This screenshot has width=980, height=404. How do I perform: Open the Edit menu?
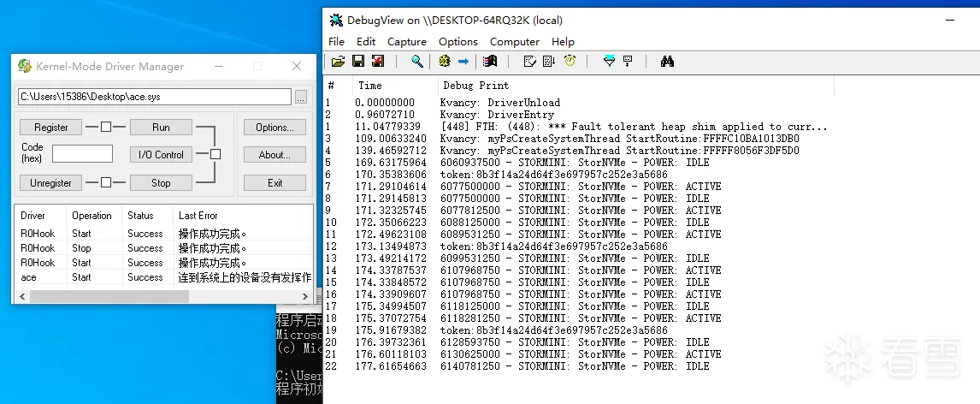[366, 41]
